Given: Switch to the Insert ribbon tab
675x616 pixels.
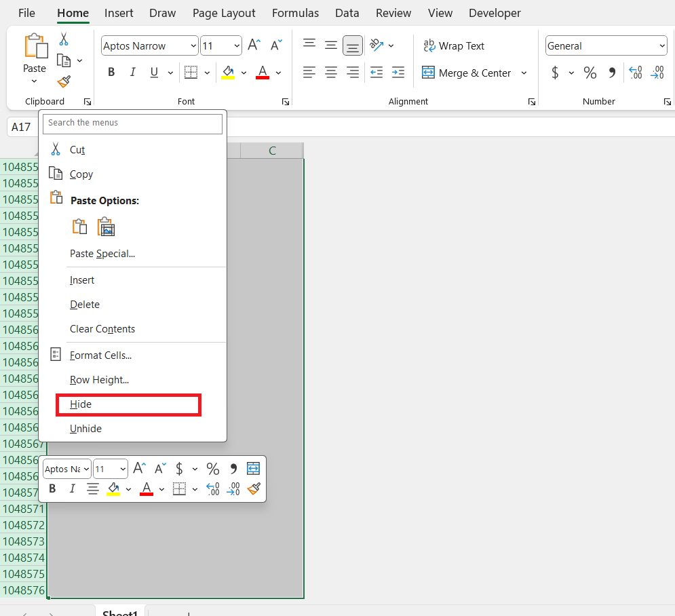Looking at the screenshot, I should (119, 13).
